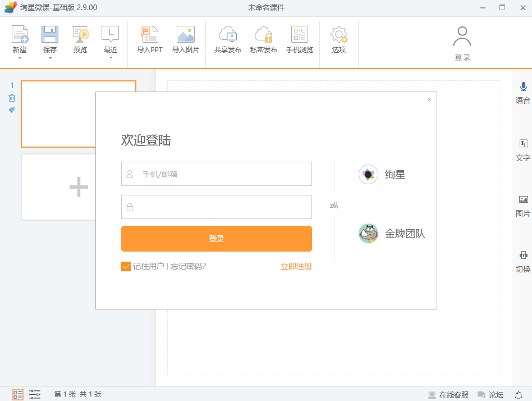
Task: Click the 切换 transition icon
Action: pyautogui.click(x=523, y=255)
